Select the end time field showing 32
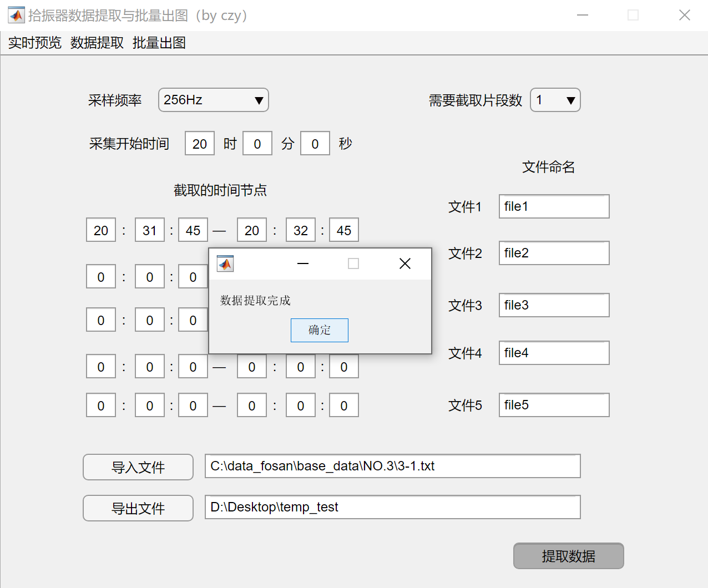708x588 pixels. tap(300, 230)
